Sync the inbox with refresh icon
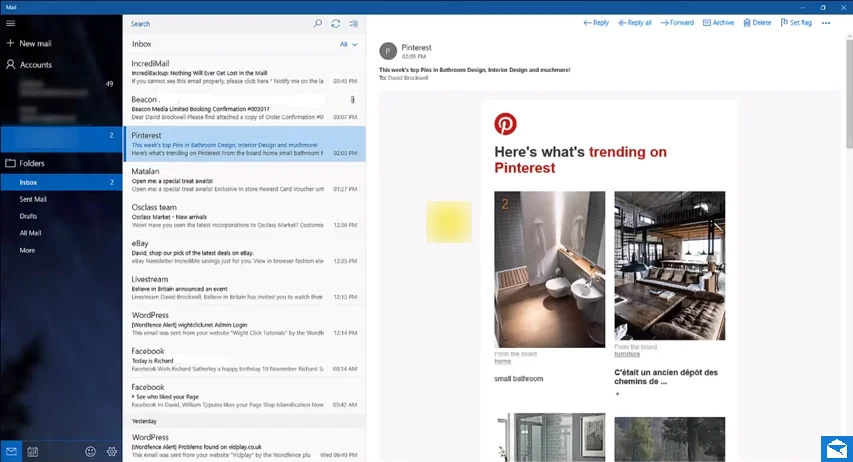Screen dimensions: 853x462 (x=336, y=23)
